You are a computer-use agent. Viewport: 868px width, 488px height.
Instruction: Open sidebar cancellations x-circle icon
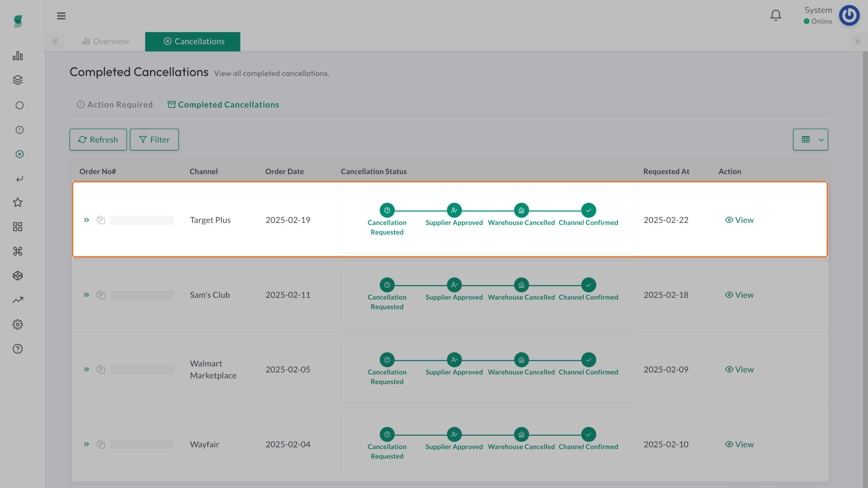(19, 154)
